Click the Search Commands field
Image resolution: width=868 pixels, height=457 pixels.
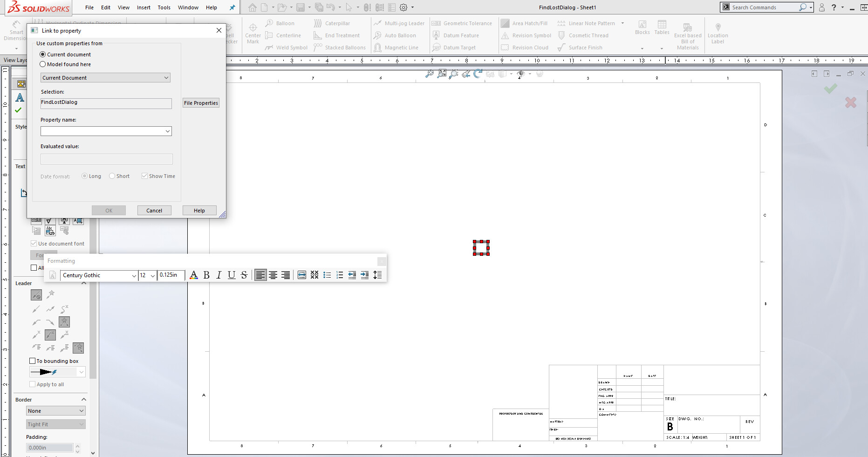pyautogui.click(x=764, y=7)
